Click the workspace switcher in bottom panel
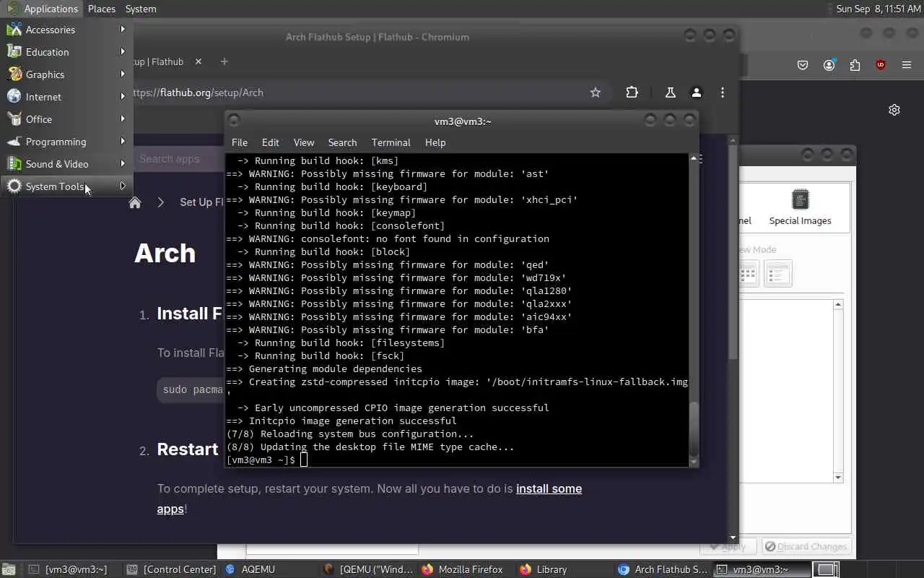924x578 pixels. point(827,569)
